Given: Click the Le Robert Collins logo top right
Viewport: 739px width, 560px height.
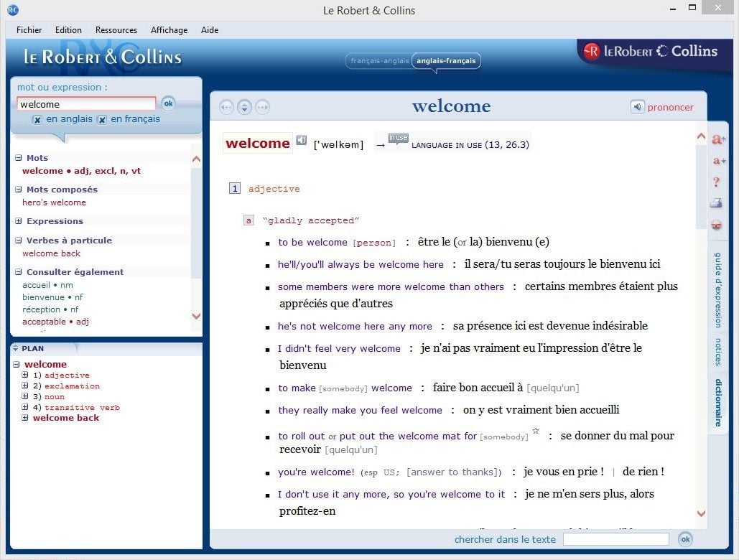Looking at the screenshot, I should (651, 51).
